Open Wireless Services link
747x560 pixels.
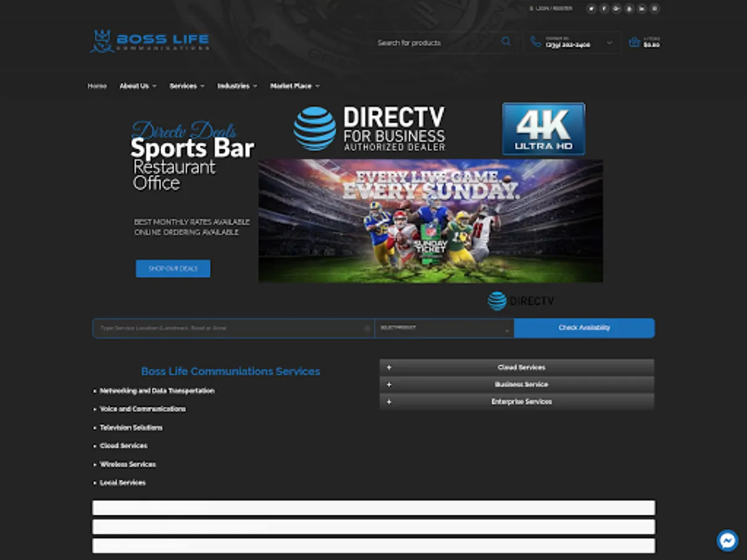[128, 464]
